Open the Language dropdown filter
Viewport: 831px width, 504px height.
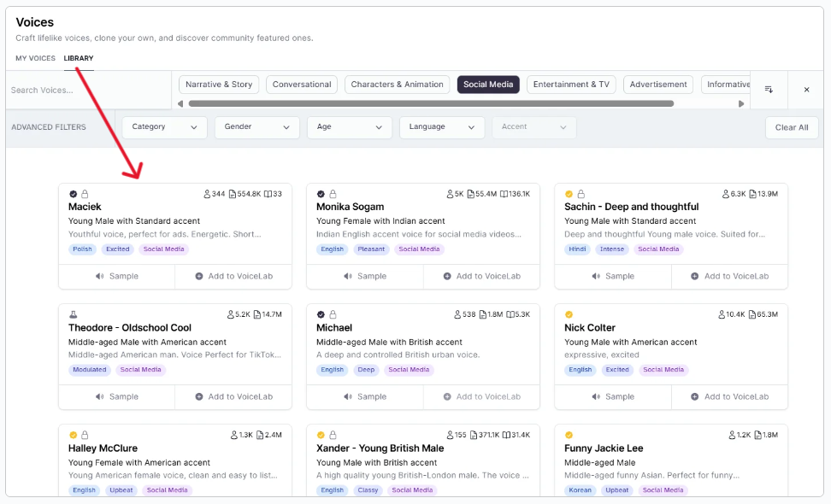pos(442,127)
